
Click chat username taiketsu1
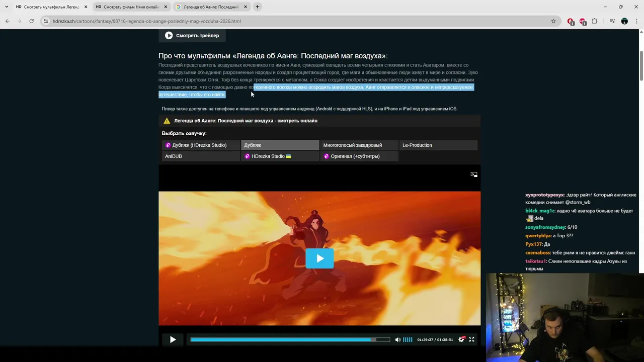click(536, 261)
